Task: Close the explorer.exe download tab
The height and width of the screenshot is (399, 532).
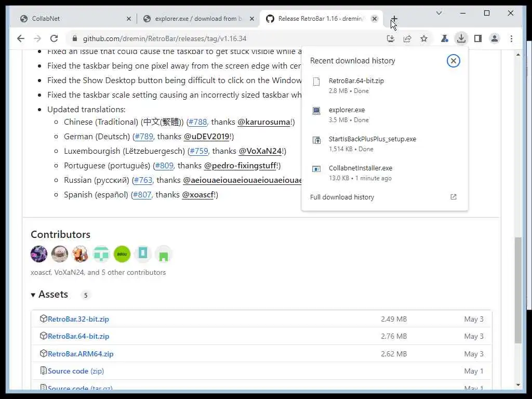Action: (252, 19)
